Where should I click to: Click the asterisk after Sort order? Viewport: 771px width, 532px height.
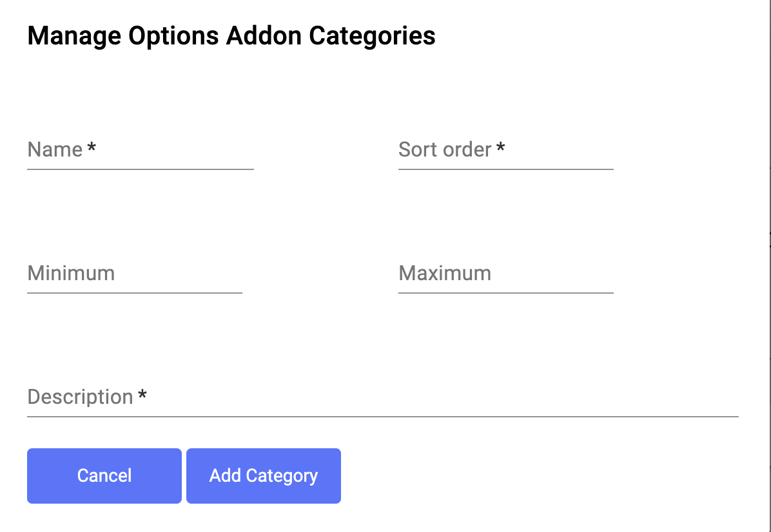pyautogui.click(x=500, y=149)
